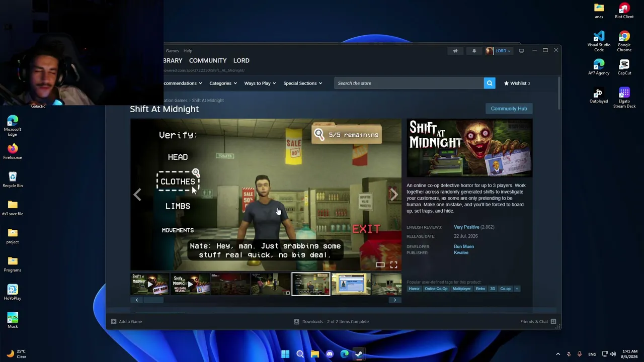This screenshot has height=362, width=644.
Task: Expand more tags with the plus button
Action: 517,289
